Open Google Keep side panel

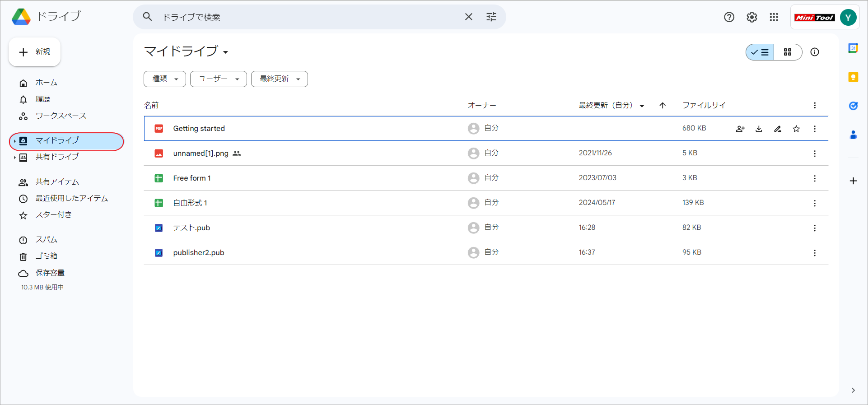click(x=853, y=77)
